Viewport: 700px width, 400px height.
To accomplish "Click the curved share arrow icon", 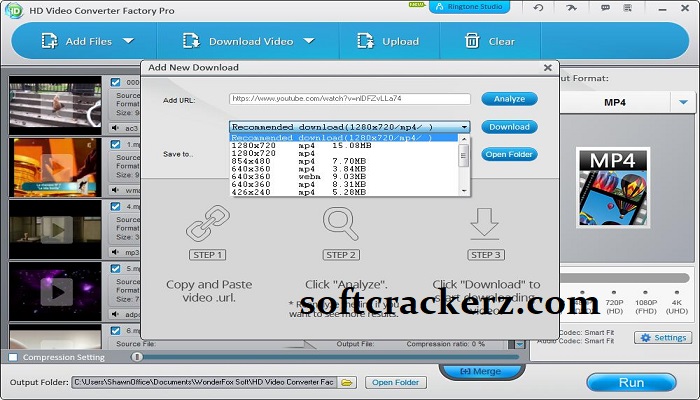I will [x=571, y=8].
